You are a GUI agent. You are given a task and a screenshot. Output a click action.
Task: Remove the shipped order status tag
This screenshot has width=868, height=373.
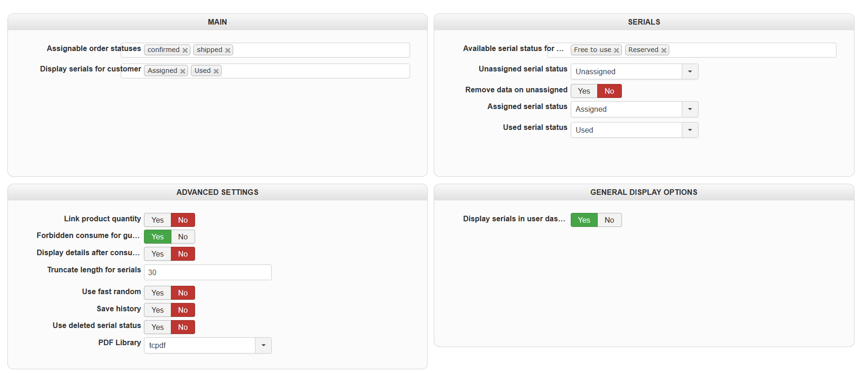(228, 50)
